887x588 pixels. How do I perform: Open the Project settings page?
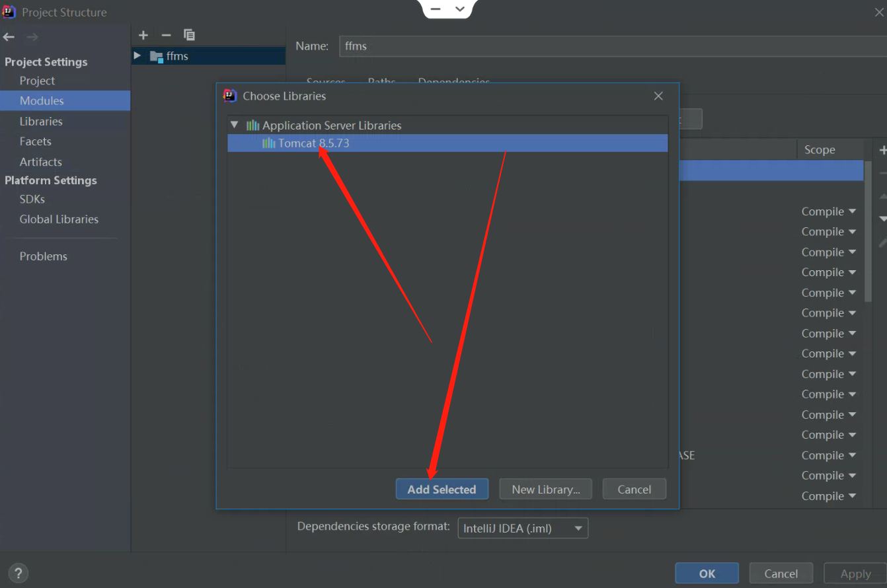(x=37, y=81)
